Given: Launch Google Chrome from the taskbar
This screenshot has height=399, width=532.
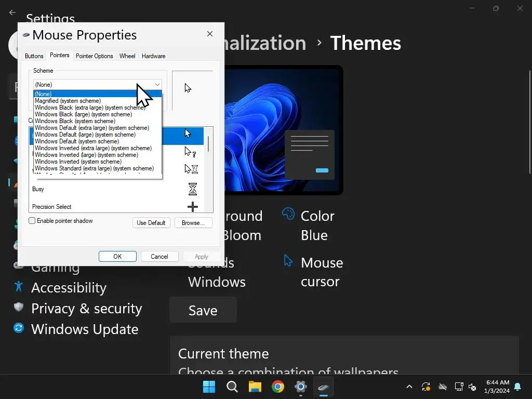Looking at the screenshot, I should (x=278, y=387).
